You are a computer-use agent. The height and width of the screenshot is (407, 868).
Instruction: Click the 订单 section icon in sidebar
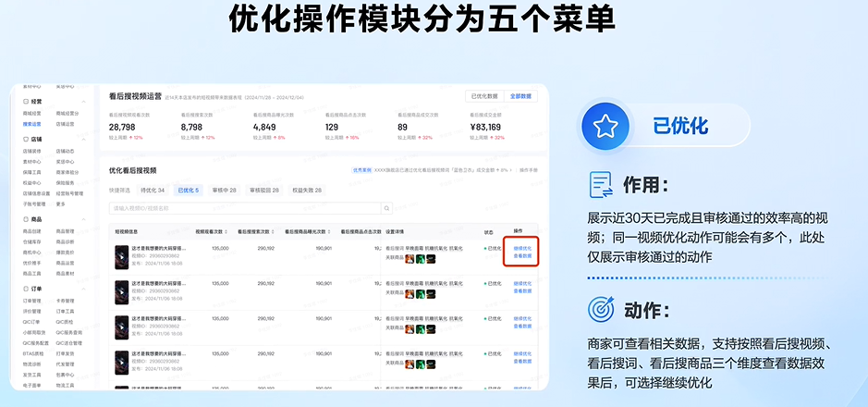(25, 289)
